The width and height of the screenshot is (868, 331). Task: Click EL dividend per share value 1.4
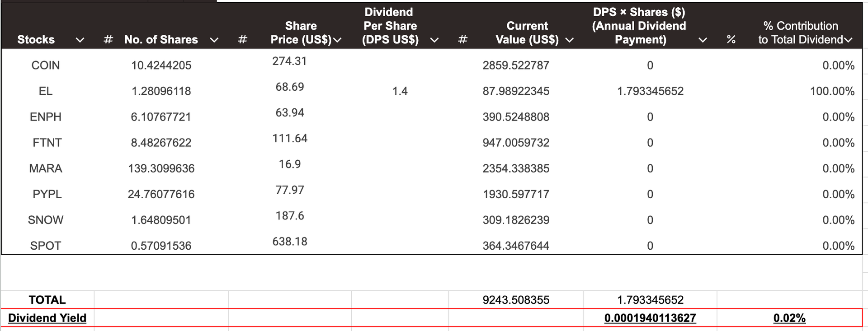tap(400, 91)
